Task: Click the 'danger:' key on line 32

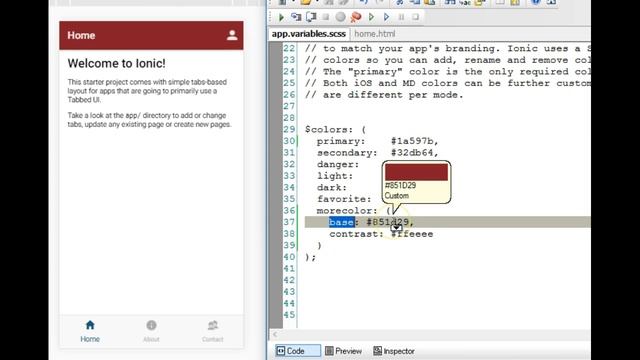Action: [x=338, y=164]
